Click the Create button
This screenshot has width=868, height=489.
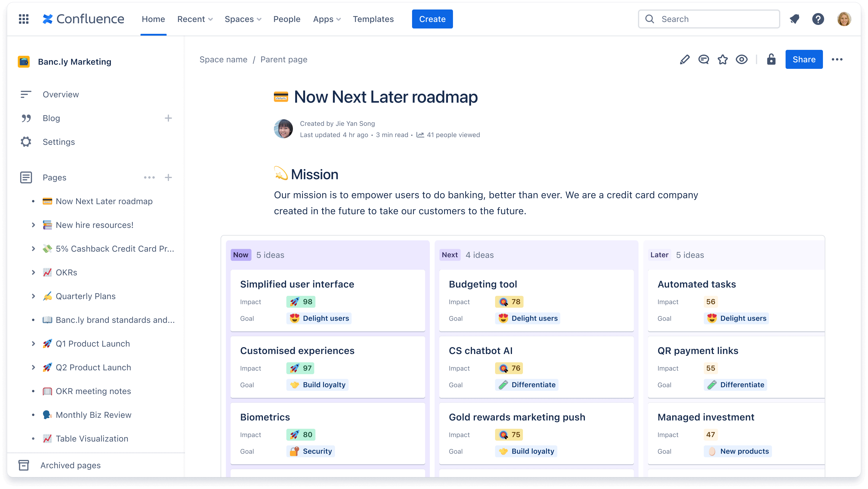[x=432, y=18]
